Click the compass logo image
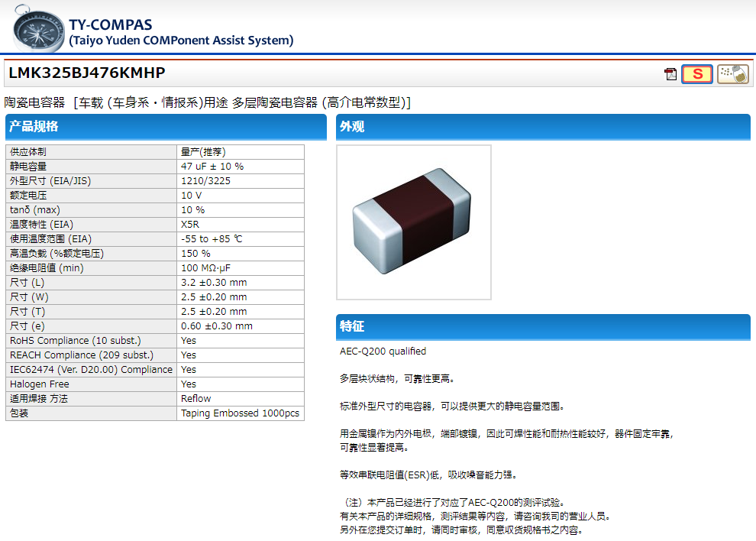 [39, 31]
